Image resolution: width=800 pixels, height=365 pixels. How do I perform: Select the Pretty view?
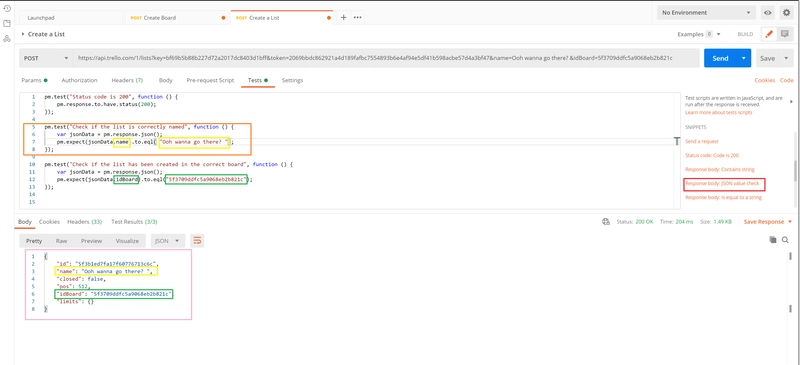click(x=34, y=241)
